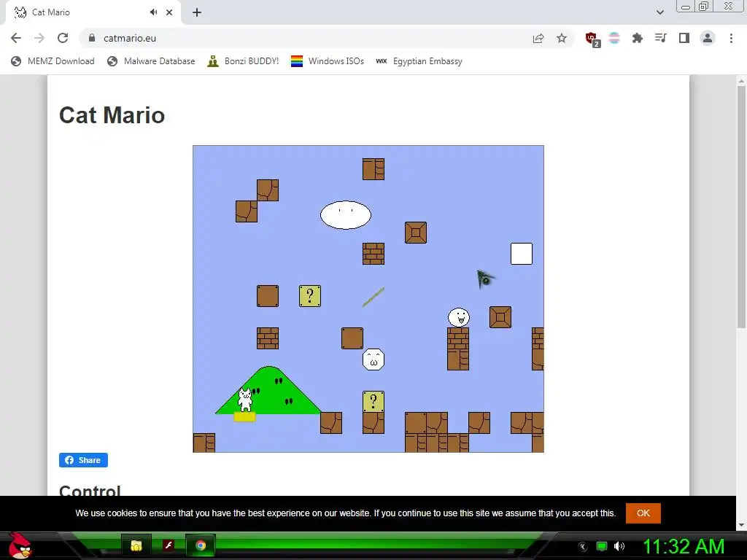The height and width of the screenshot is (560, 747).
Task: Click the scrollbar up arrow
Action: tap(741, 81)
